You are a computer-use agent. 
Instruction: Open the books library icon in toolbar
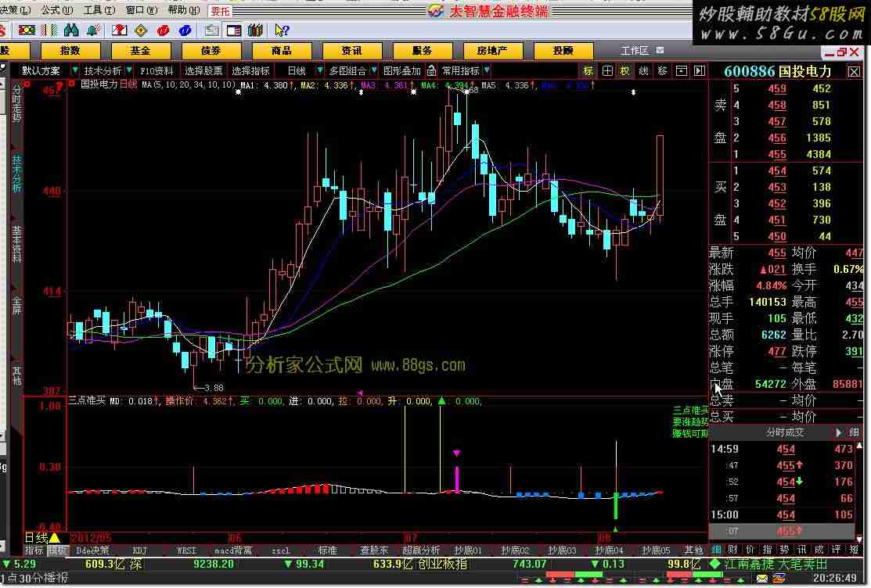click(254, 30)
